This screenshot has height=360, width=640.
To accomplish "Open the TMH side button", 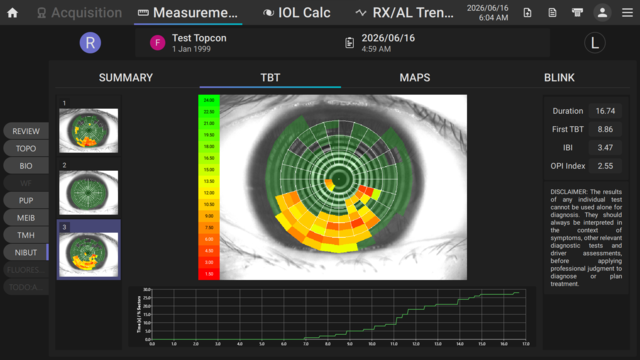I will click(x=26, y=235).
